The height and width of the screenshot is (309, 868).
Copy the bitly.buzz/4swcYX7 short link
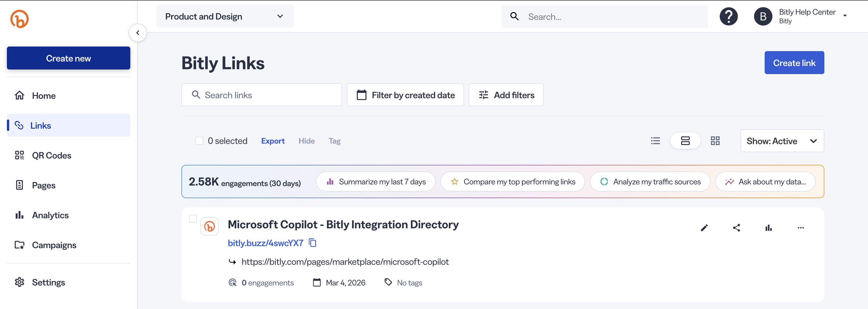(x=313, y=243)
